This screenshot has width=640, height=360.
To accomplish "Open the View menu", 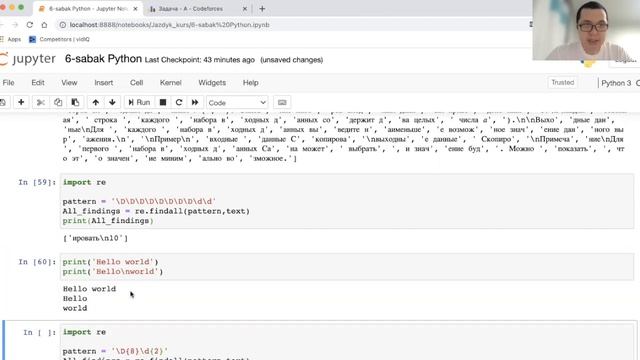I will tap(69, 82).
